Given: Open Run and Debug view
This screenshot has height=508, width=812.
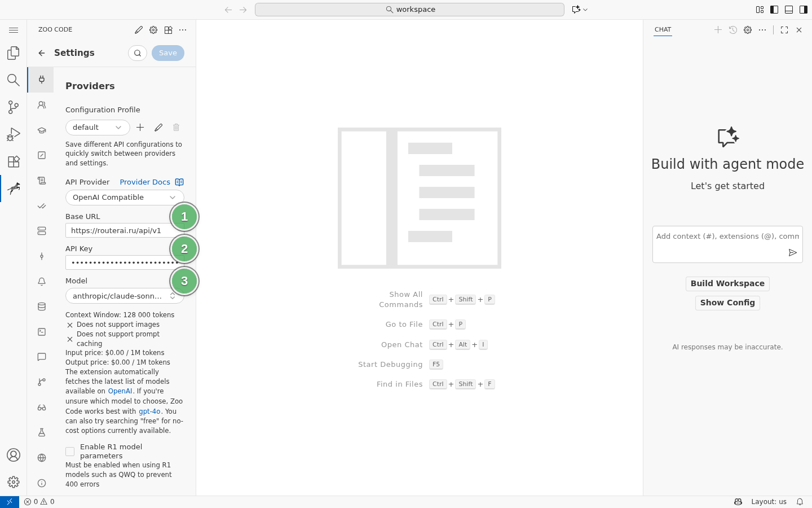Looking at the screenshot, I should pyautogui.click(x=14, y=134).
